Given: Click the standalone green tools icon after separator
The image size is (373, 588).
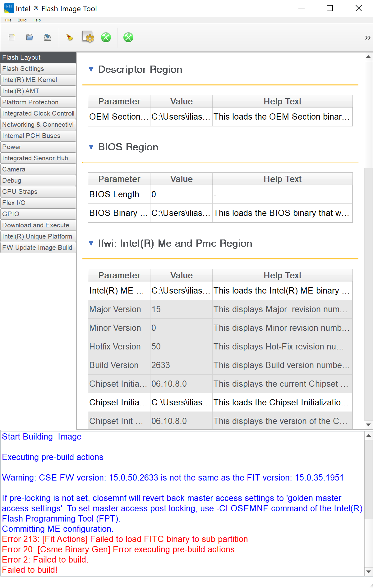Looking at the screenshot, I should pos(128,37).
